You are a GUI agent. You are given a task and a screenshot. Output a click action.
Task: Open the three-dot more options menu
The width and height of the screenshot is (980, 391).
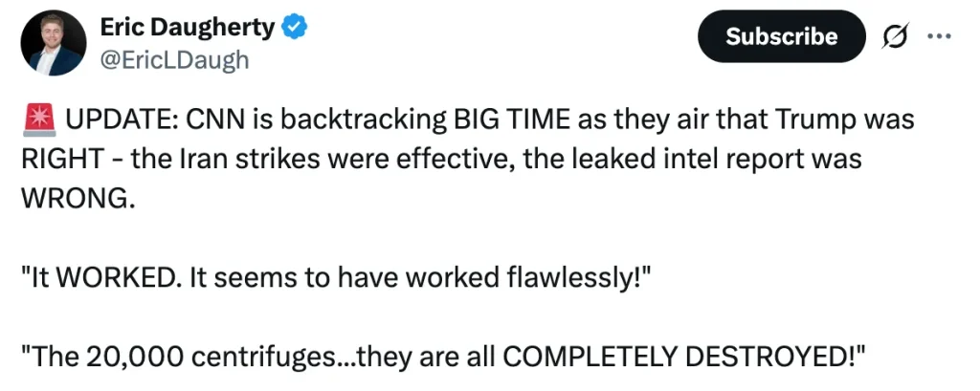click(x=940, y=36)
